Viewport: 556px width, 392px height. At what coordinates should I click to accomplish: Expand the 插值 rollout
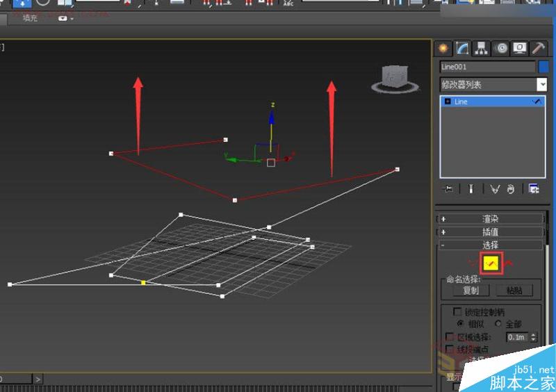tap(491, 232)
